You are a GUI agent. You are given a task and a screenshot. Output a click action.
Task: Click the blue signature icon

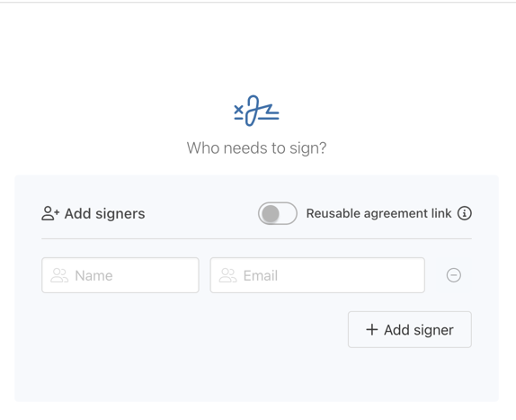pos(257,111)
